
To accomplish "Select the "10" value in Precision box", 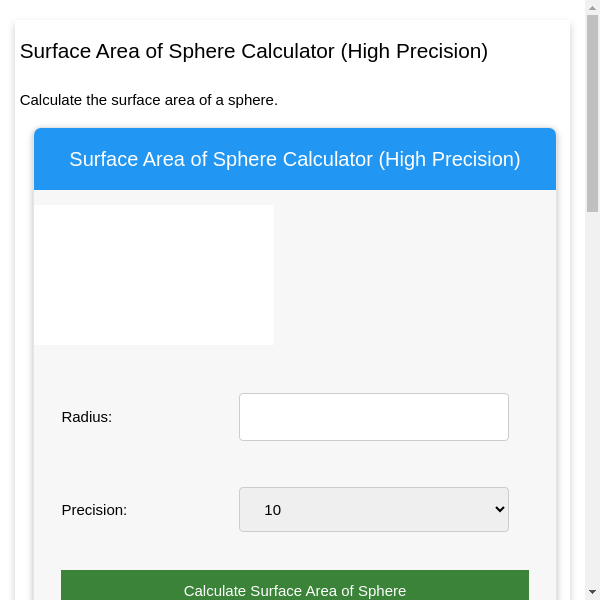I will point(272,510).
